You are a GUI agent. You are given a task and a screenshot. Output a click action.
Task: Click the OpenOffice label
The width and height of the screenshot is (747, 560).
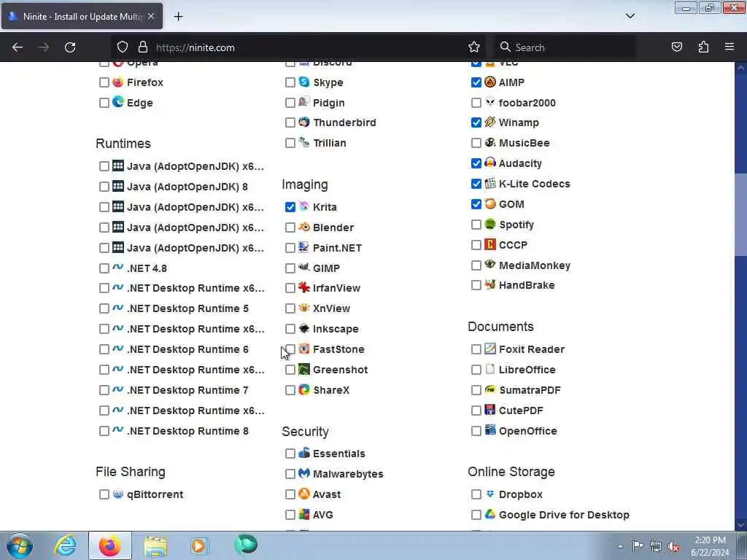(528, 431)
